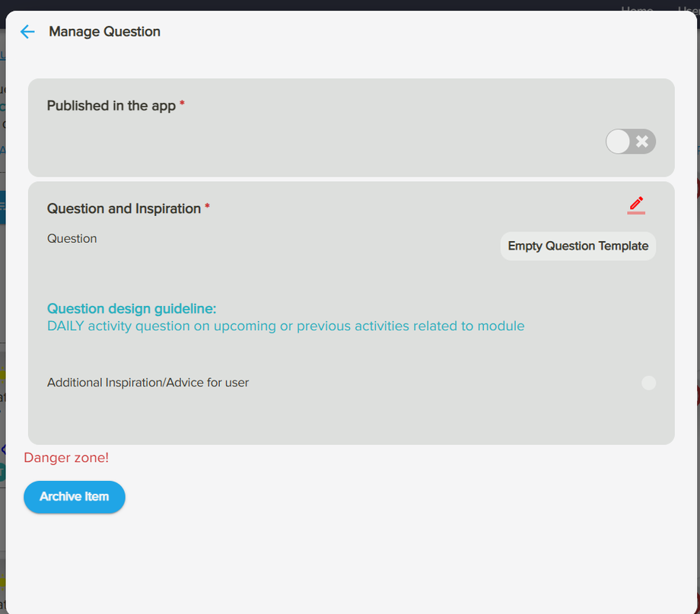Click the Question design guideline heading

click(132, 309)
